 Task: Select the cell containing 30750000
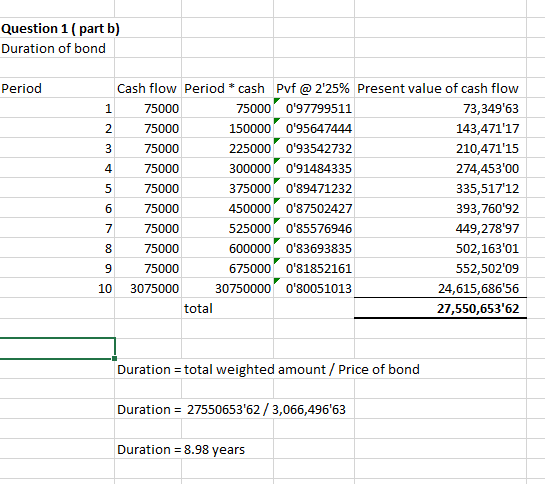pyautogui.click(x=227, y=288)
